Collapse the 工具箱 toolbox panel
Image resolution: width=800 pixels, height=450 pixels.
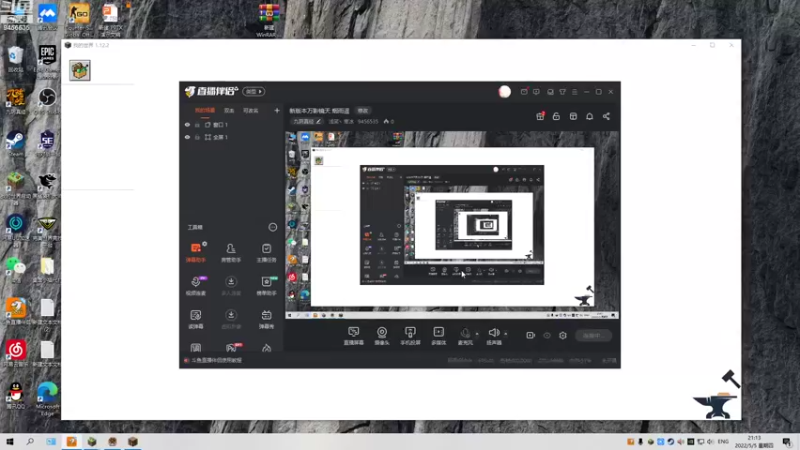pos(273,227)
